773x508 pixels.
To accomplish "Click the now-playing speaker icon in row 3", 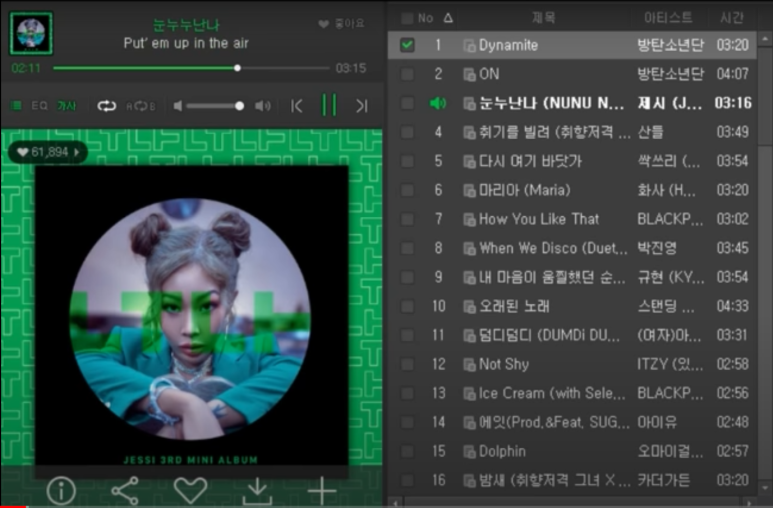I will click(438, 103).
